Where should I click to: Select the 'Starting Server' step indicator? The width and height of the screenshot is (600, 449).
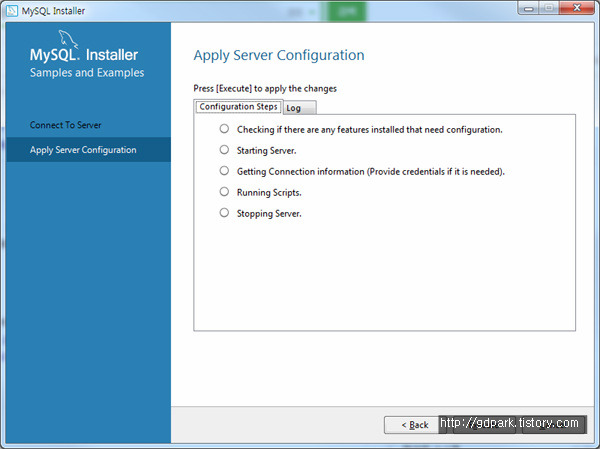coord(224,150)
